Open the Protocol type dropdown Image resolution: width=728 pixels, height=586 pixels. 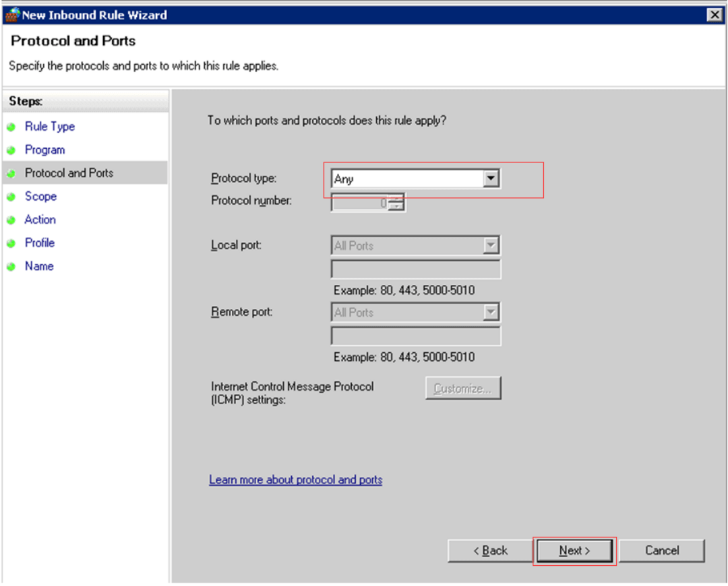pos(492,178)
